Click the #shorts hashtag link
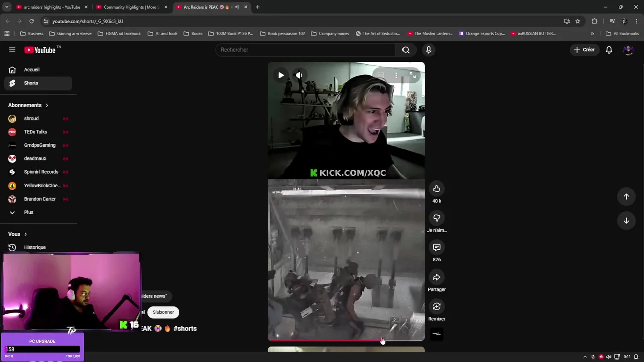Viewport: 644px width, 362px height. click(185, 329)
